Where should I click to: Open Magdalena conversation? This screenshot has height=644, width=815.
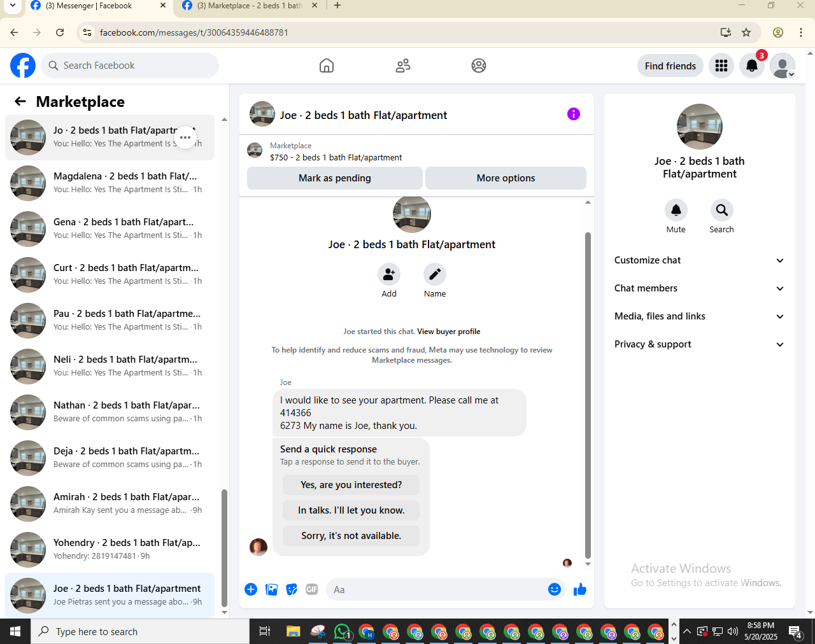coord(110,183)
